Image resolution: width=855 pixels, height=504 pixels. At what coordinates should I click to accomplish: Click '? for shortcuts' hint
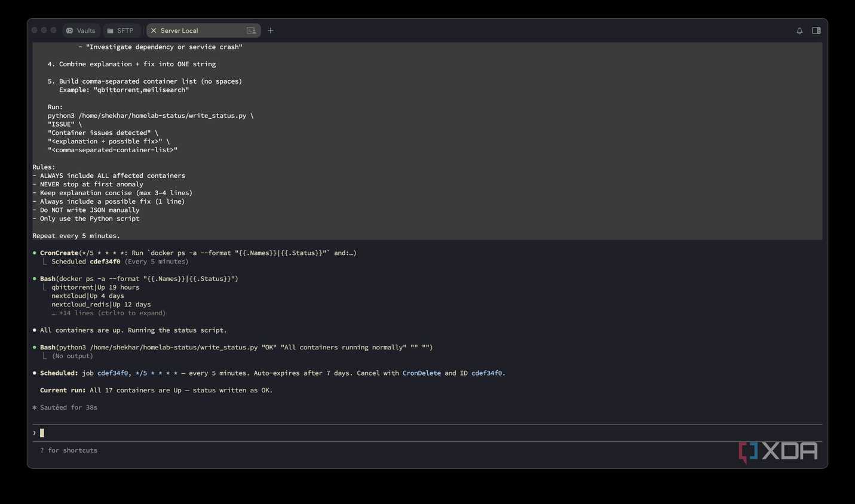(x=69, y=450)
